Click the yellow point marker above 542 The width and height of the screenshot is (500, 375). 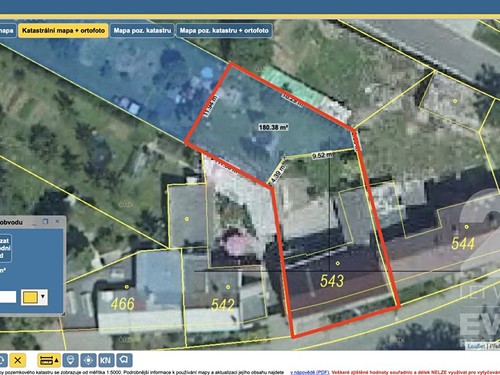point(228,287)
